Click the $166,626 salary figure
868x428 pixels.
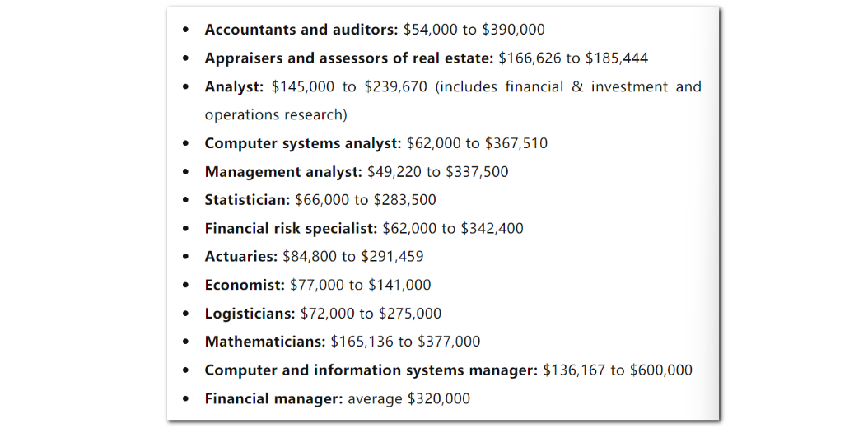point(530,58)
